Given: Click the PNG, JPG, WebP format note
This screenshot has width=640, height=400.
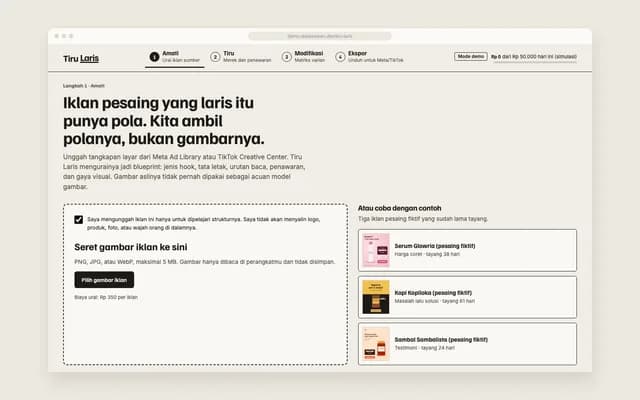Looking at the screenshot, I should (204, 262).
